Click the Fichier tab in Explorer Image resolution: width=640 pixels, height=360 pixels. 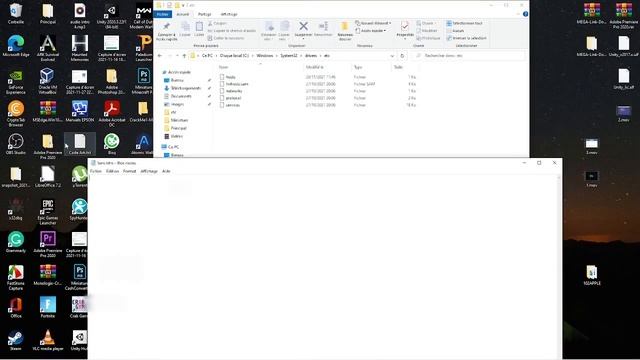tap(162, 14)
